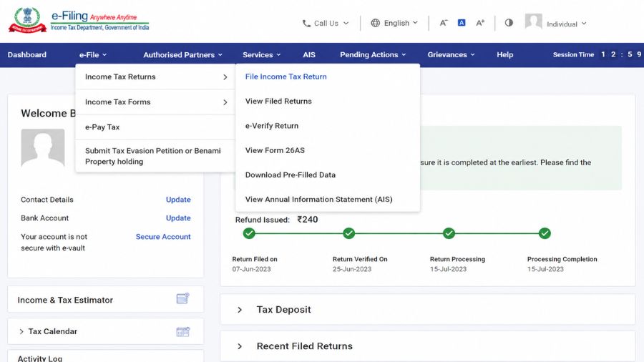Click the profile photo placeholder in Welcome card

pos(43,148)
